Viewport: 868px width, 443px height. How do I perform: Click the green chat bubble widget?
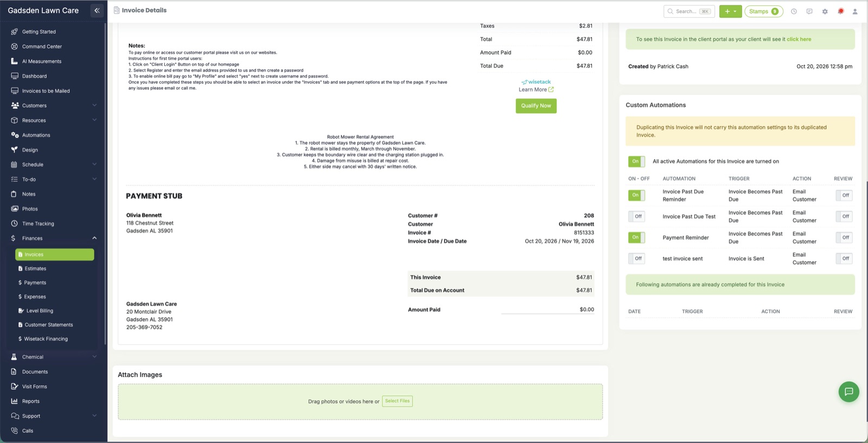tap(849, 391)
